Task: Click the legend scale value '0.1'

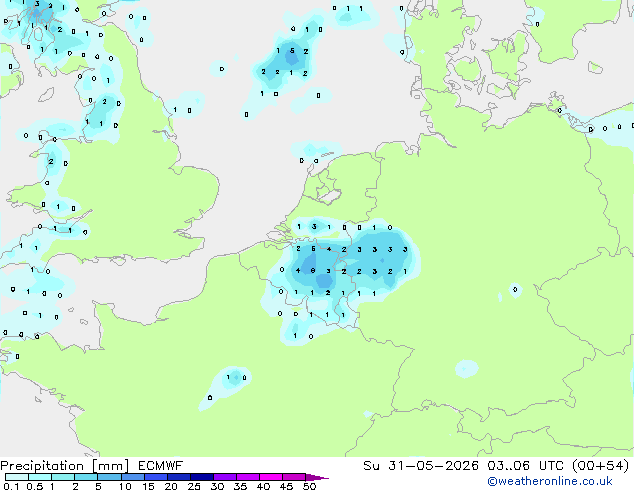Action: pos(11,486)
